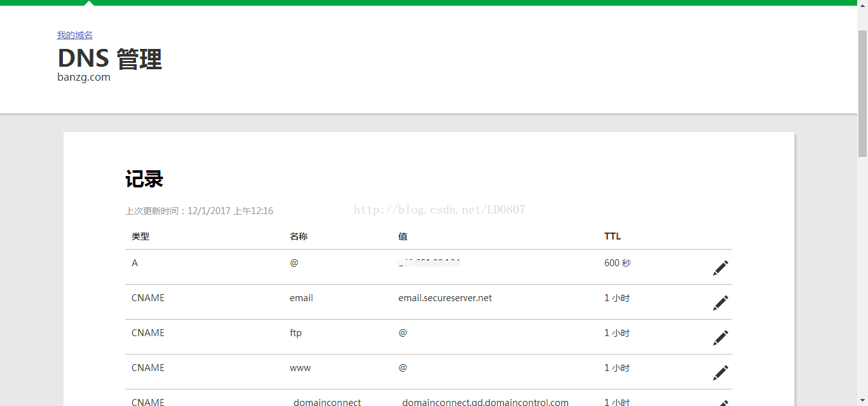
Task: Edit the www CNAME record pencil icon
Action: pos(721,373)
